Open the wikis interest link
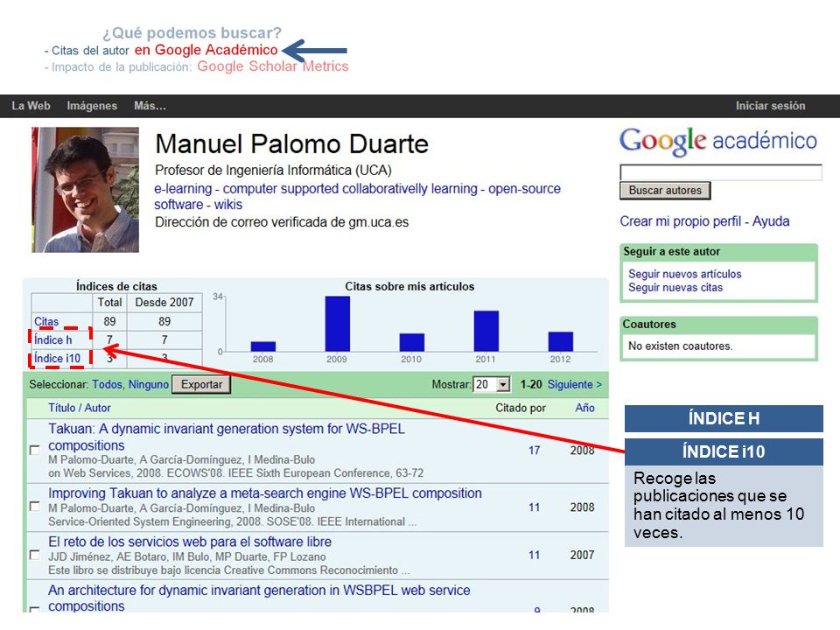This screenshot has width=840, height=630. click(x=228, y=205)
